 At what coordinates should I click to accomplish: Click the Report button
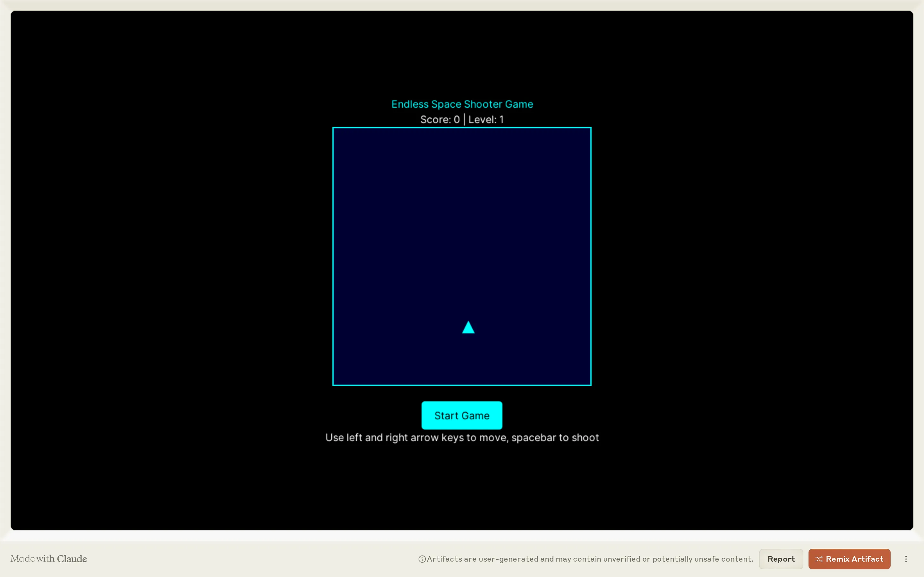pos(781,559)
